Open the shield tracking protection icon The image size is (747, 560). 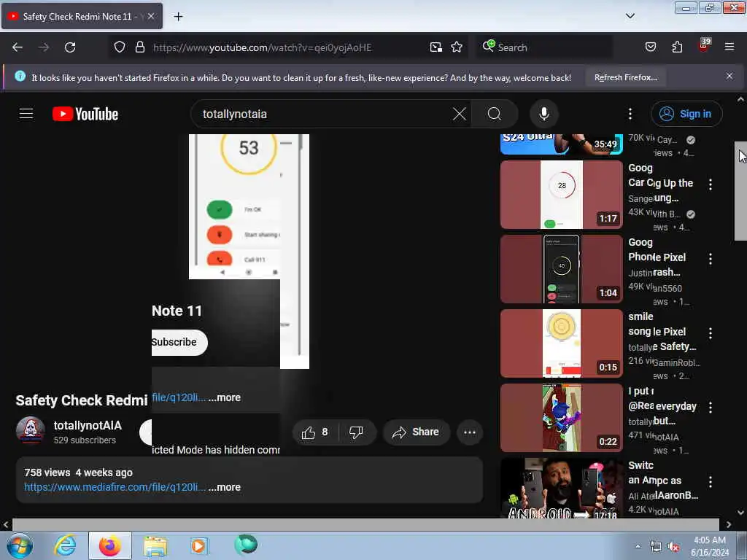click(120, 47)
